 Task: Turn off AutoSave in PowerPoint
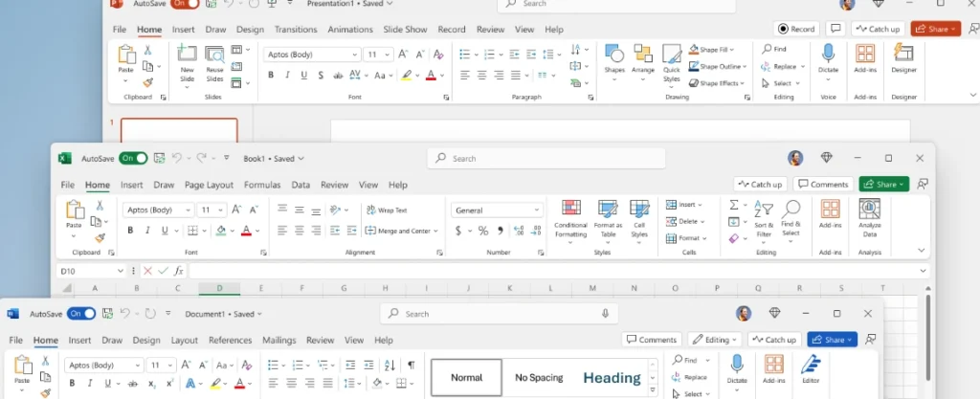(185, 4)
